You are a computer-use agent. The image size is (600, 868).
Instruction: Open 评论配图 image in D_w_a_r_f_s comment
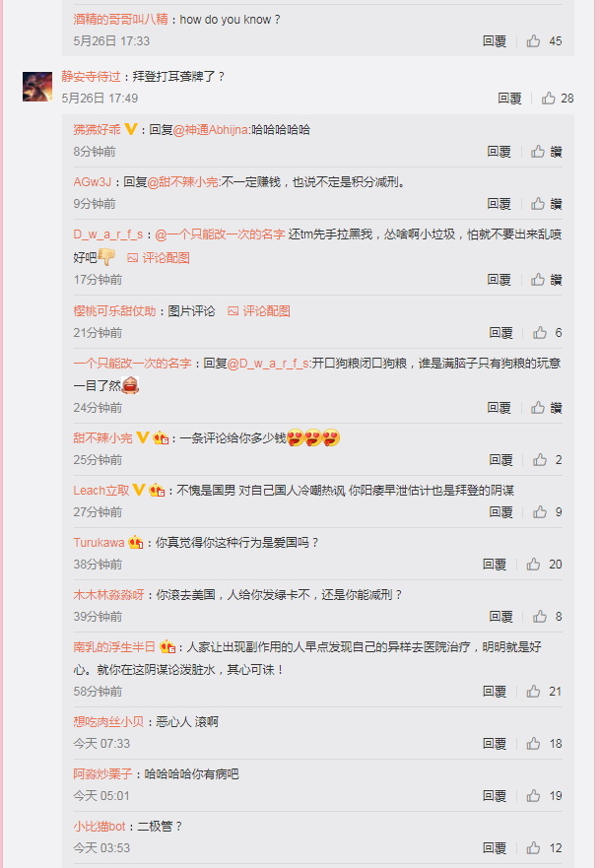159,258
